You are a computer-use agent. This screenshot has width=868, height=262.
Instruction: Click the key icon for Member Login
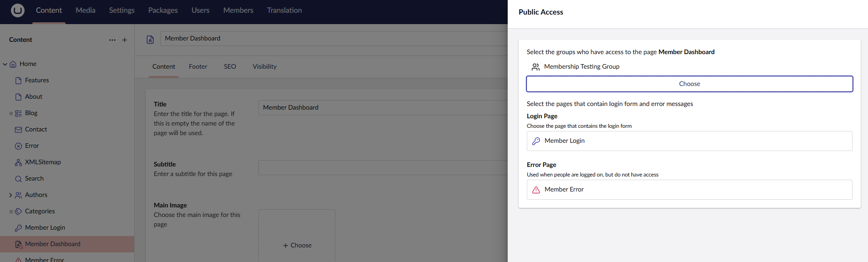[x=536, y=141]
